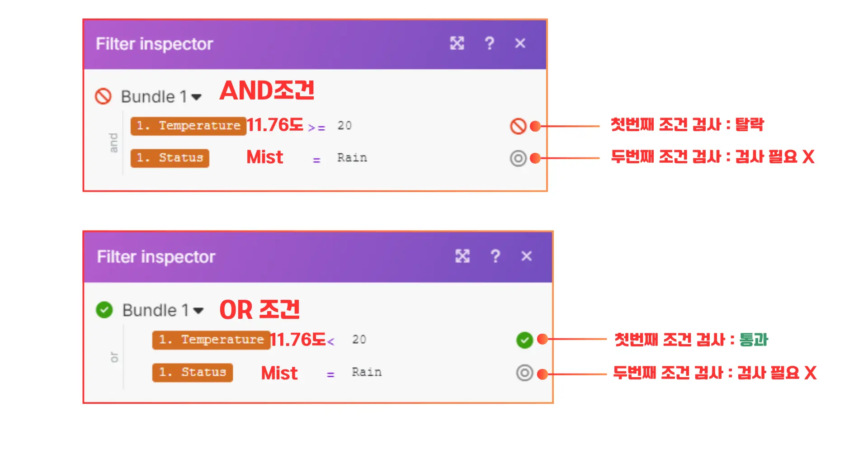Open help in the top Filter inspector
Screen dimensions: 868x454
click(489, 43)
